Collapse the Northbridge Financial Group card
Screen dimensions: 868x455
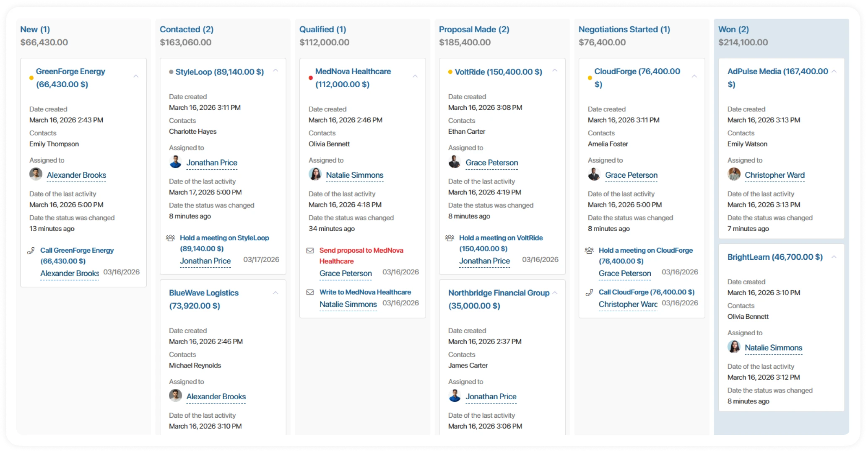(555, 292)
